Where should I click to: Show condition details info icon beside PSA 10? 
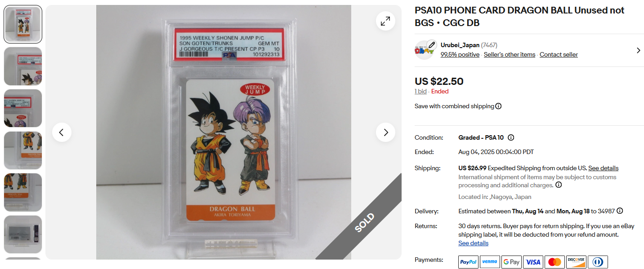click(511, 138)
